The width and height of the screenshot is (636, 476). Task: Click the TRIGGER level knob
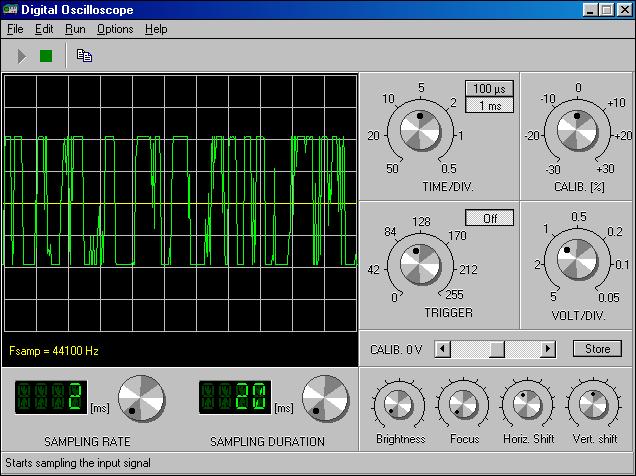(x=420, y=264)
